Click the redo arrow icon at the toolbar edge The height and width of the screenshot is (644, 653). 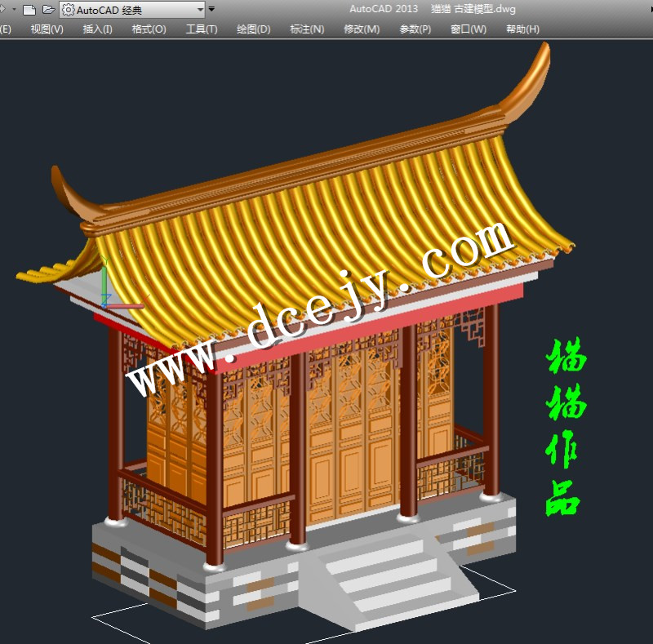click(2, 10)
